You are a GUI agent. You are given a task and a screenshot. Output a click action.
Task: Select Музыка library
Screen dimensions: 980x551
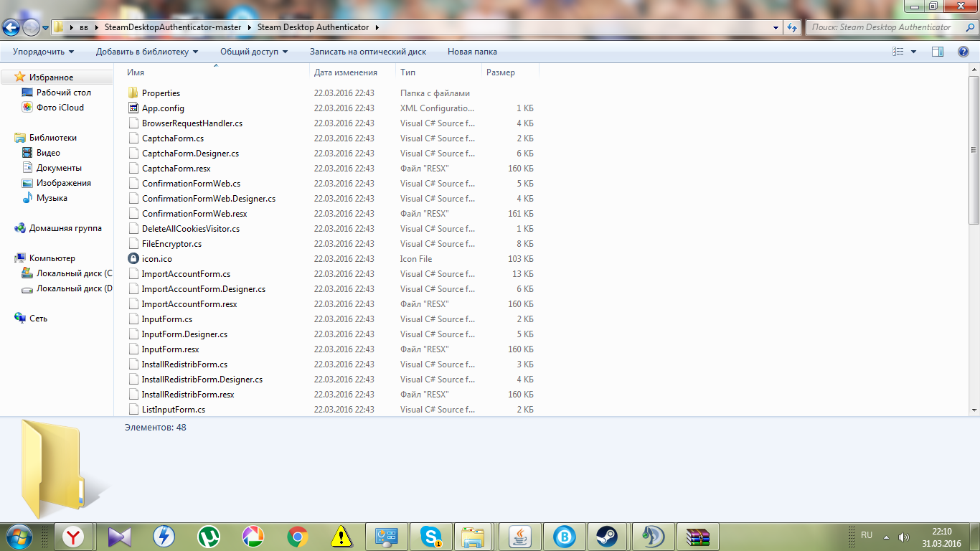click(52, 198)
